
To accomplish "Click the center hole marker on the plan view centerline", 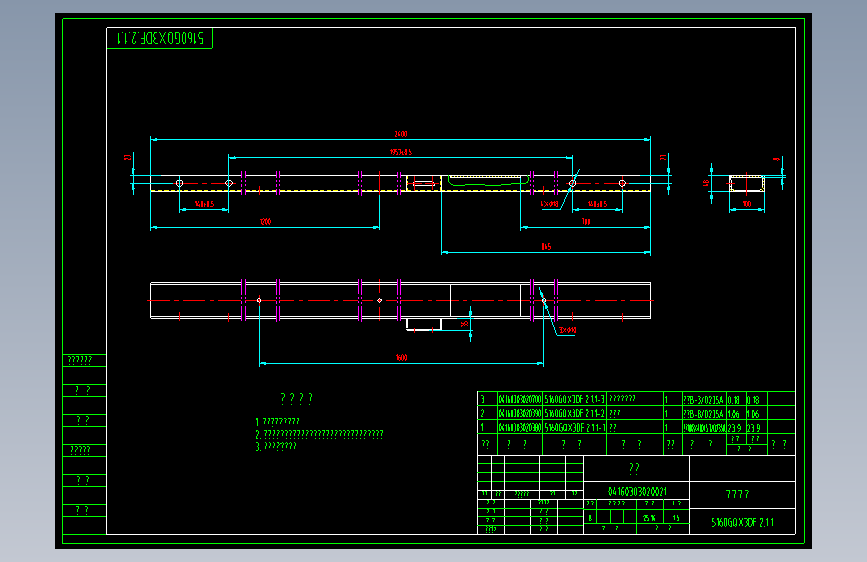I will 379,300.
